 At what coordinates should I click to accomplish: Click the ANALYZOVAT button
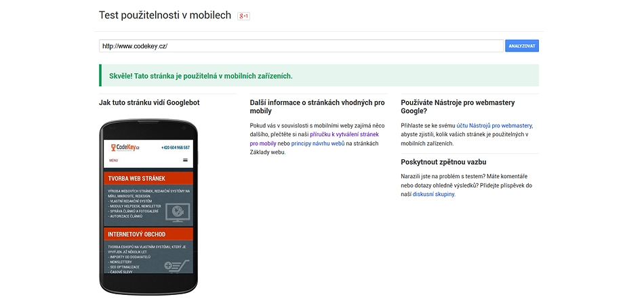[x=521, y=46]
